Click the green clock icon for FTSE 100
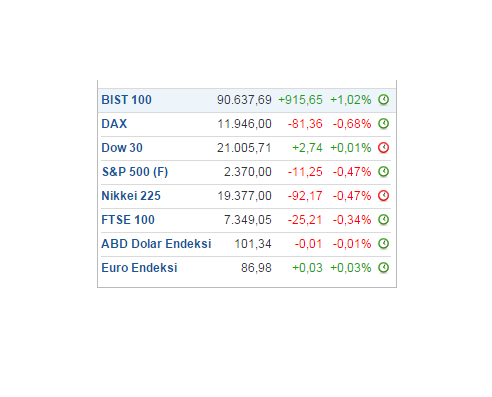This screenshot has height=397, width=492. [383, 219]
